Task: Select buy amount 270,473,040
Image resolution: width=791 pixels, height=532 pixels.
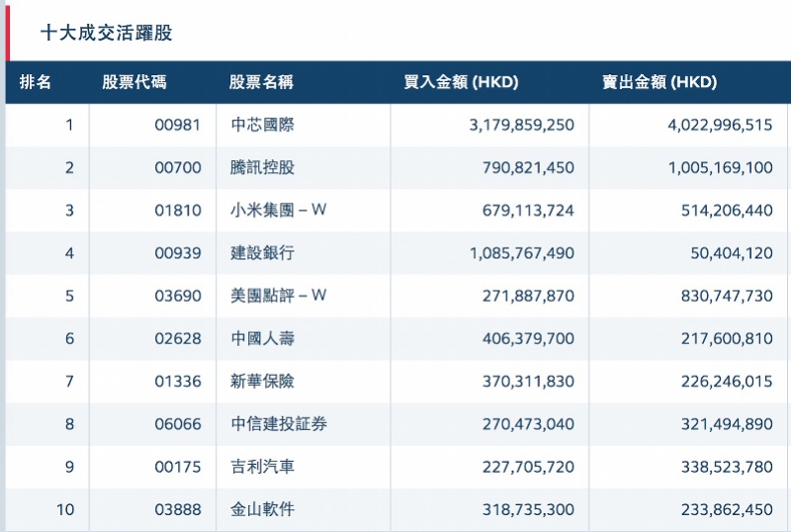Action: pyautogui.click(x=528, y=424)
